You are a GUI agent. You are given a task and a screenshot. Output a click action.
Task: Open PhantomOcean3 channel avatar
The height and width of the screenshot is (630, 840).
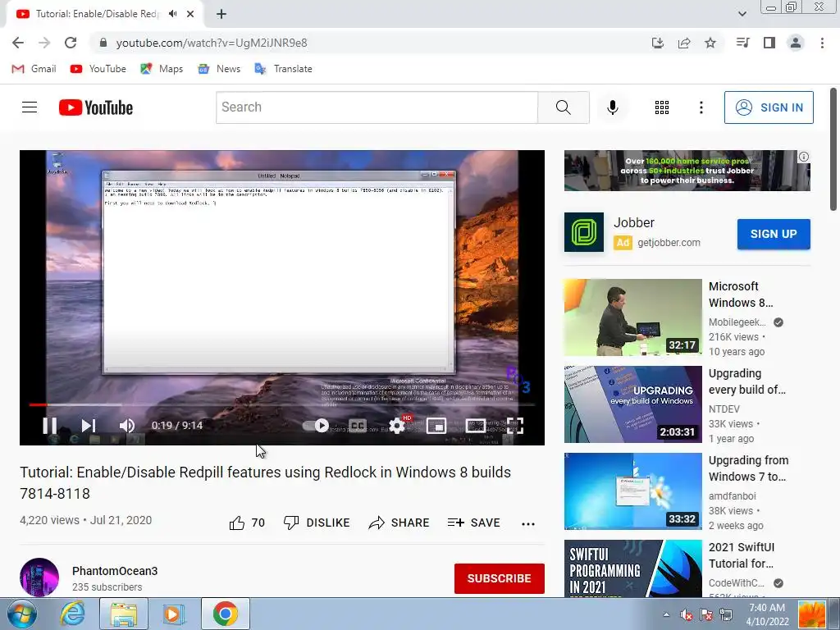[x=39, y=577]
